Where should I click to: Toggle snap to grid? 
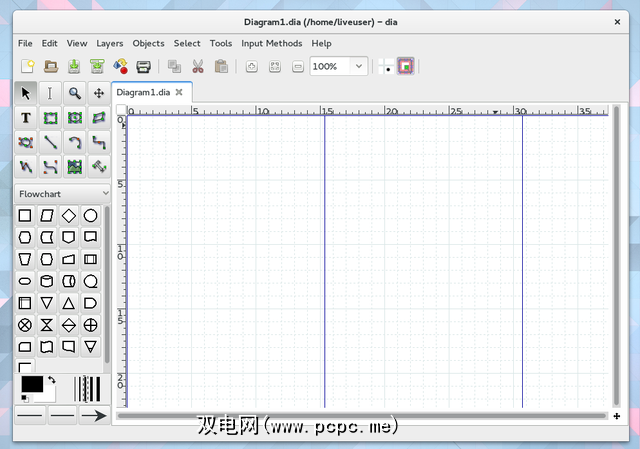point(386,66)
